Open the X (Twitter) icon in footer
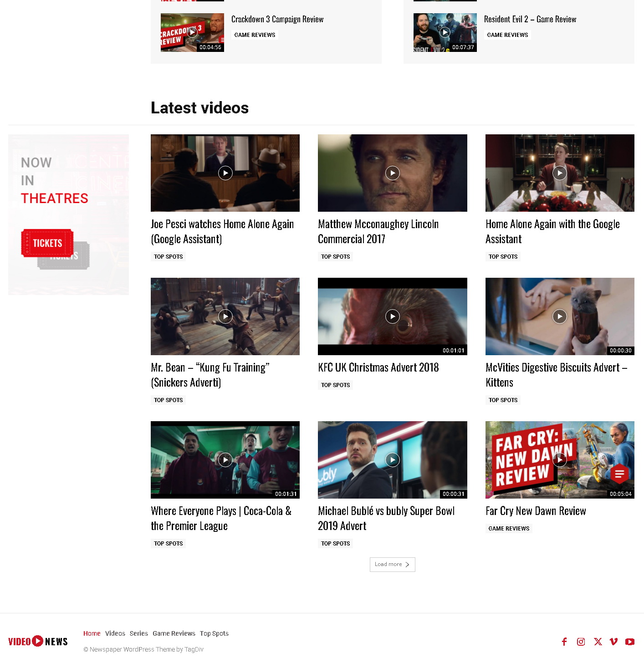644x668 pixels. [x=598, y=642]
